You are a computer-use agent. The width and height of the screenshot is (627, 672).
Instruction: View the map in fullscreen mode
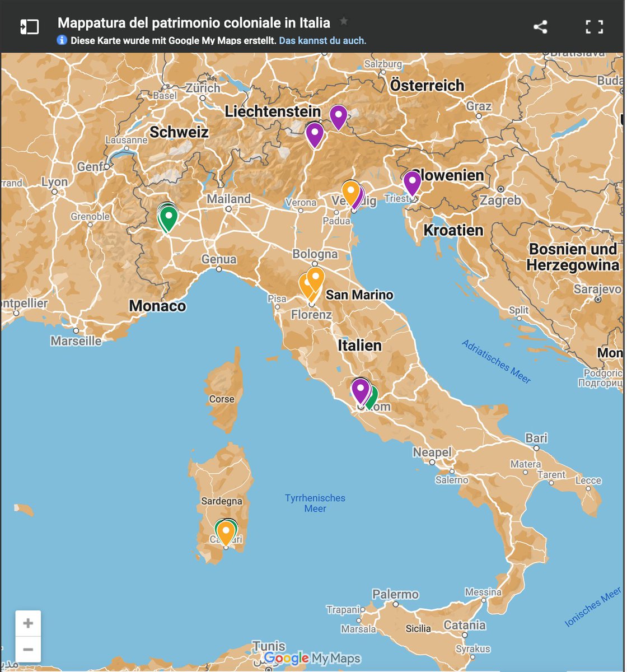(x=594, y=26)
